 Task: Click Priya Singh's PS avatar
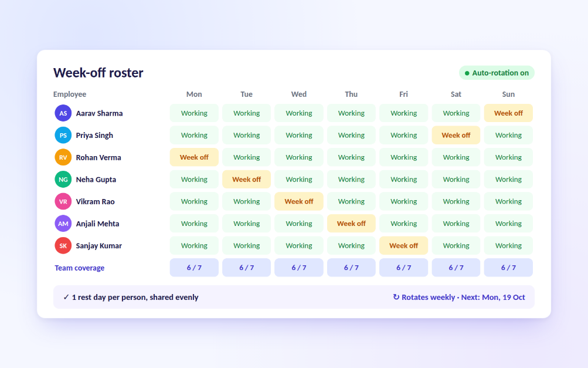pos(63,135)
